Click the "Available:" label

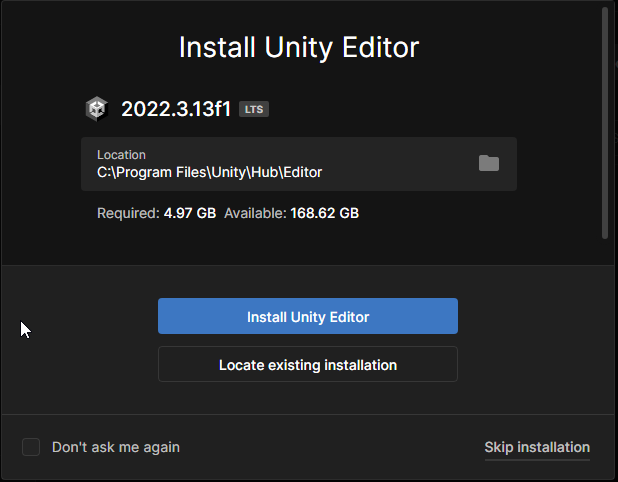click(255, 213)
